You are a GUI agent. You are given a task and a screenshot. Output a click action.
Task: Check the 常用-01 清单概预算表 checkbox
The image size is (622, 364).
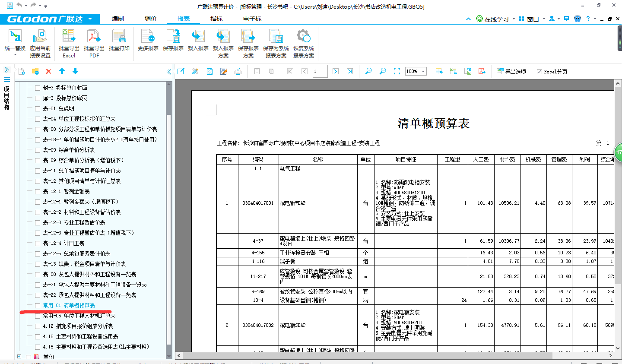click(x=38, y=305)
